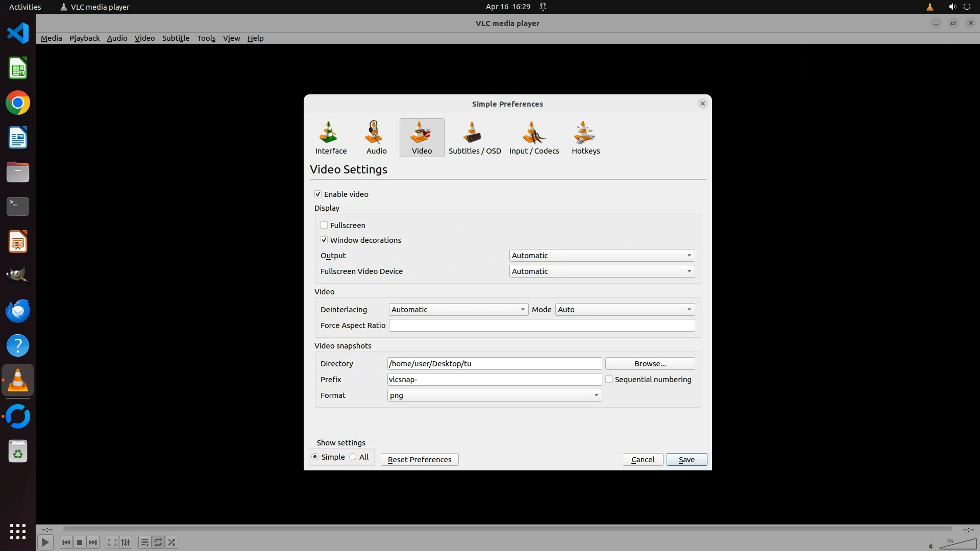Click the Force Aspect Ratio field
The height and width of the screenshot is (551, 980).
[x=541, y=325]
